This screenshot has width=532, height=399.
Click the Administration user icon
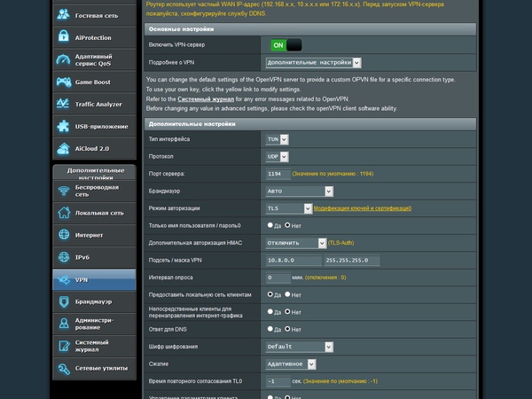click(64, 324)
